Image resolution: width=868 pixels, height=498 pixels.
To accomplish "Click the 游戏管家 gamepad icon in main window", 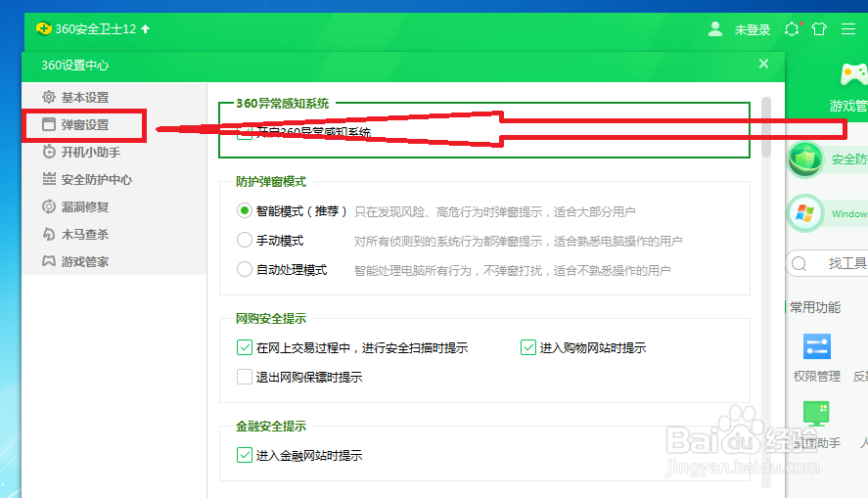I will tap(854, 74).
